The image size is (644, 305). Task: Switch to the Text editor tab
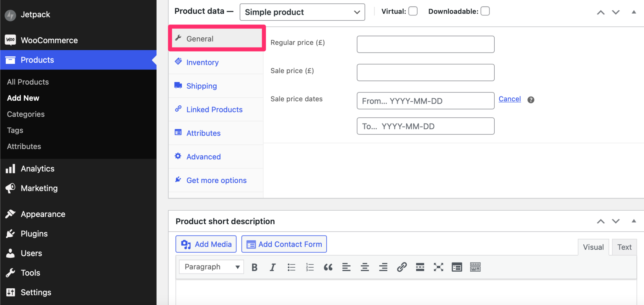pyautogui.click(x=624, y=247)
